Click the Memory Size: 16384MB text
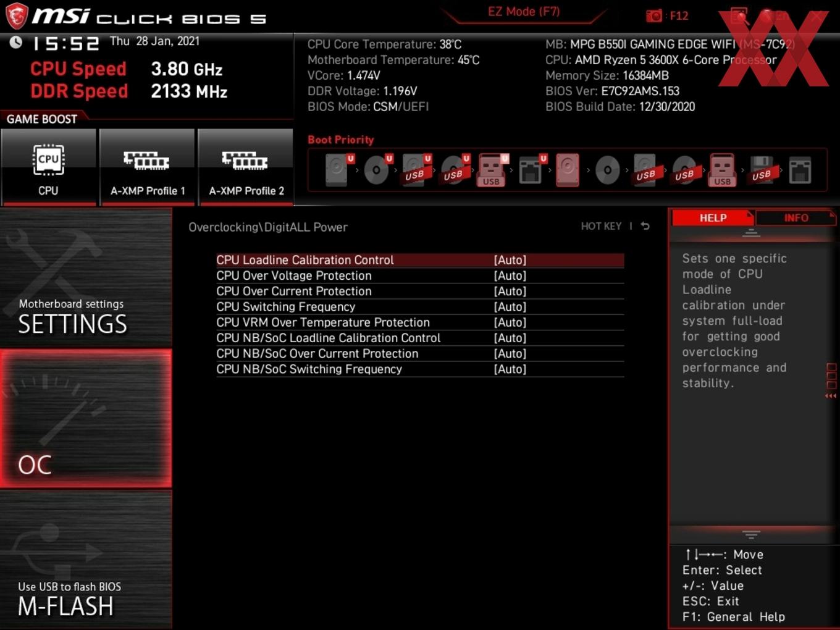Viewport: 840px width, 630px height. 607,75
